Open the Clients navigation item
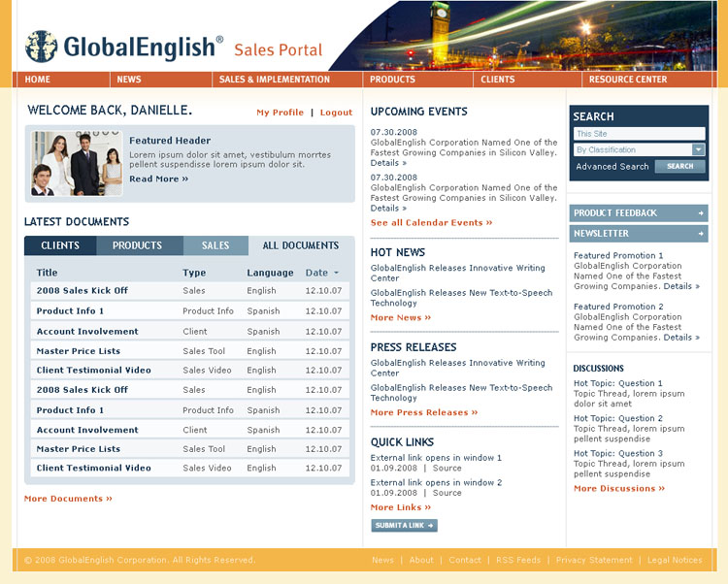 point(497,80)
